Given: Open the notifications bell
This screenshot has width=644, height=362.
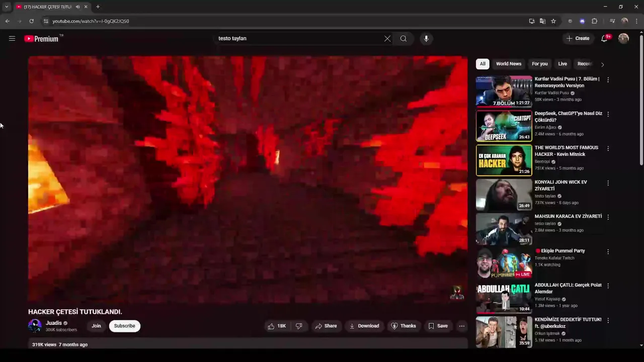Looking at the screenshot, I should (605, 38).
